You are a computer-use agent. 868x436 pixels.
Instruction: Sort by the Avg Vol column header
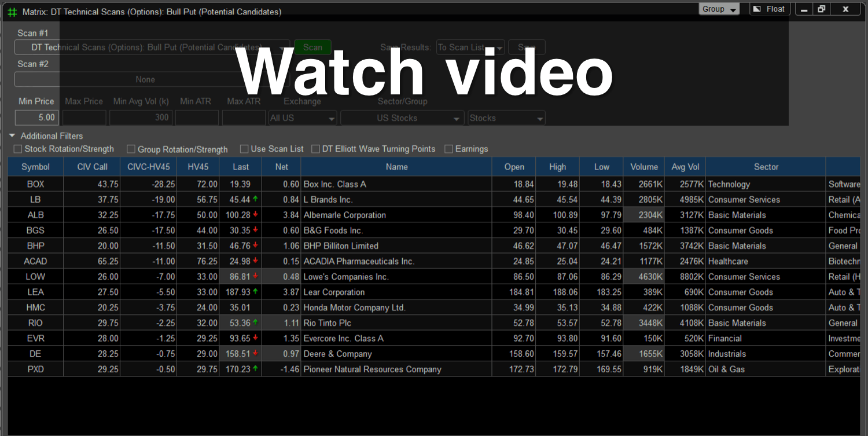tap(686, 167)
